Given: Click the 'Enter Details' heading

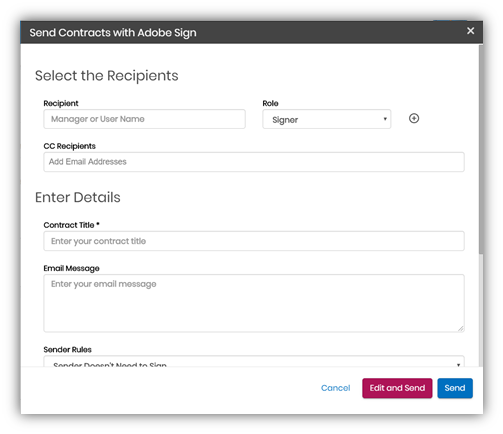Looking at the screenshot, I should [x=78, y=197].
